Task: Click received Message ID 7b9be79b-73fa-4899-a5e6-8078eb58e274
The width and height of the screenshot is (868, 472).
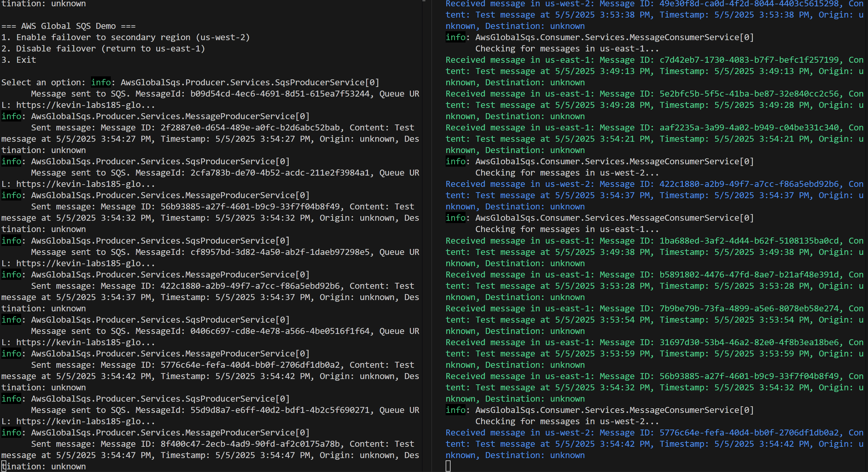Action: click(749, 308)
